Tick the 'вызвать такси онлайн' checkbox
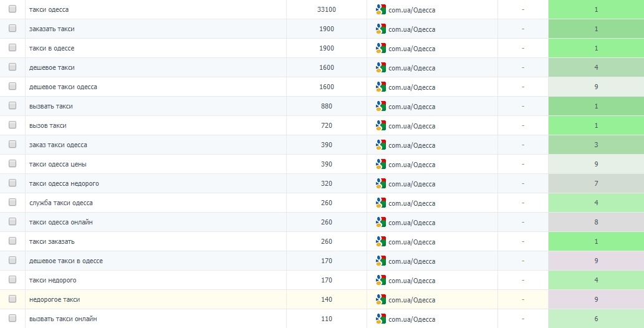 [12, 318]
